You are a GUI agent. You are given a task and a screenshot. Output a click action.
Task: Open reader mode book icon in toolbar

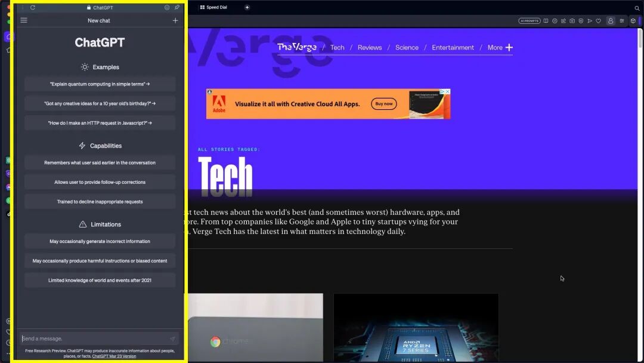pos(546,20)
